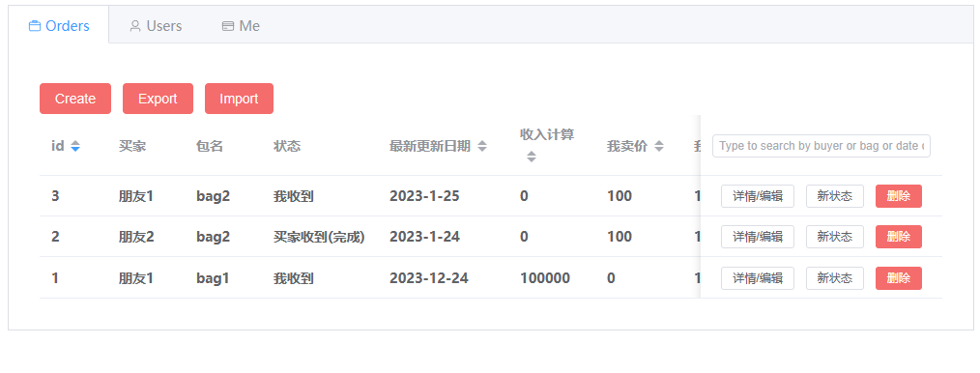Image resolution: width=980 pixels, height=373 pixels.
Task: Click the card icon on Me tab
Action: click(228, 26)
